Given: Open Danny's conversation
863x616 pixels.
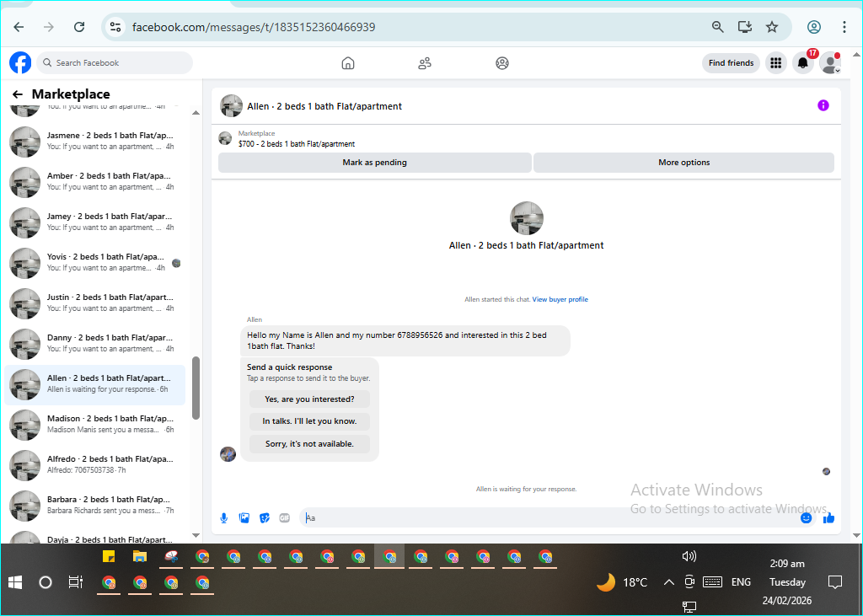Looking at the screenshot, I should point(94,344).
